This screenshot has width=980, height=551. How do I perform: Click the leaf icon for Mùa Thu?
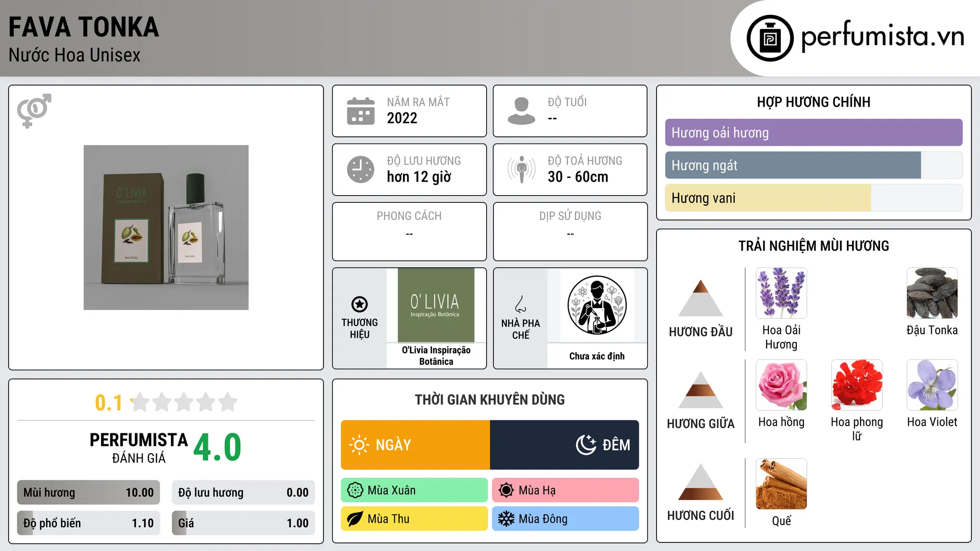355,519
